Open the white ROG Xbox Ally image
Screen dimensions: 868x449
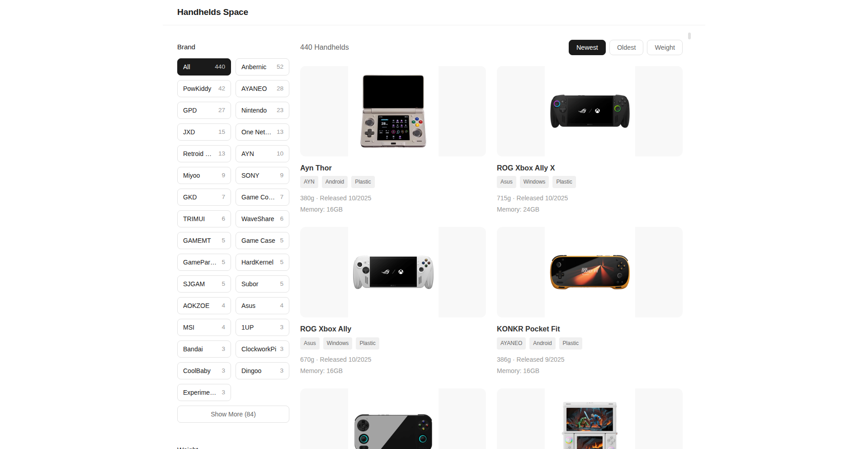(393, 272)
